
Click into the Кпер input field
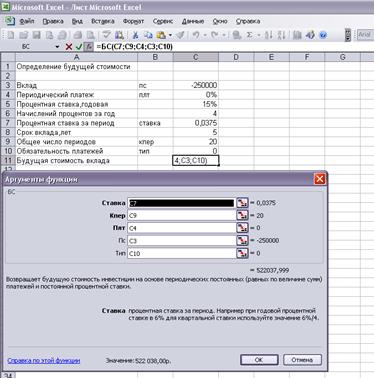182,215
